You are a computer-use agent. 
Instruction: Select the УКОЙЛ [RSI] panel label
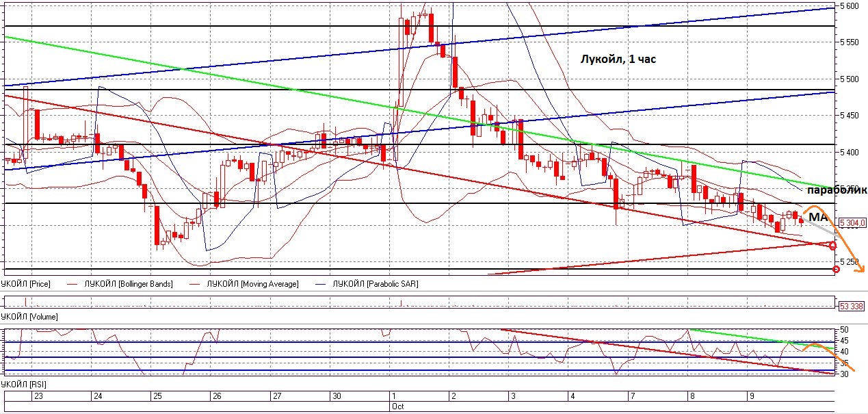point(24,385)
